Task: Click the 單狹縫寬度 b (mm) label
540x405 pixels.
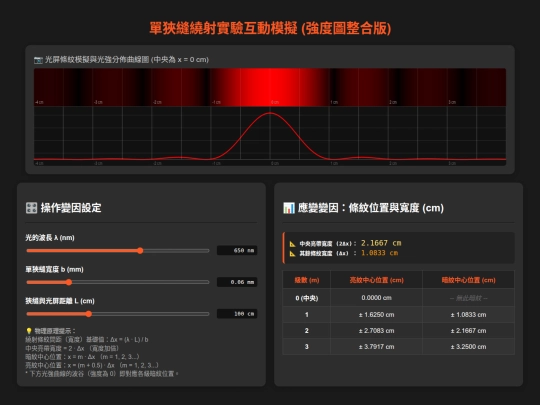Action: [x=54, y=269]
